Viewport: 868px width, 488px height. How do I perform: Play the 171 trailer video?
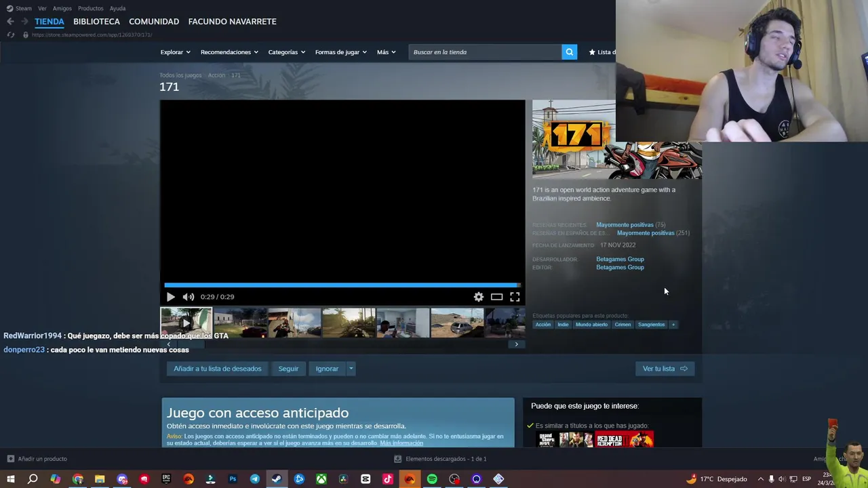pos(170,297)
